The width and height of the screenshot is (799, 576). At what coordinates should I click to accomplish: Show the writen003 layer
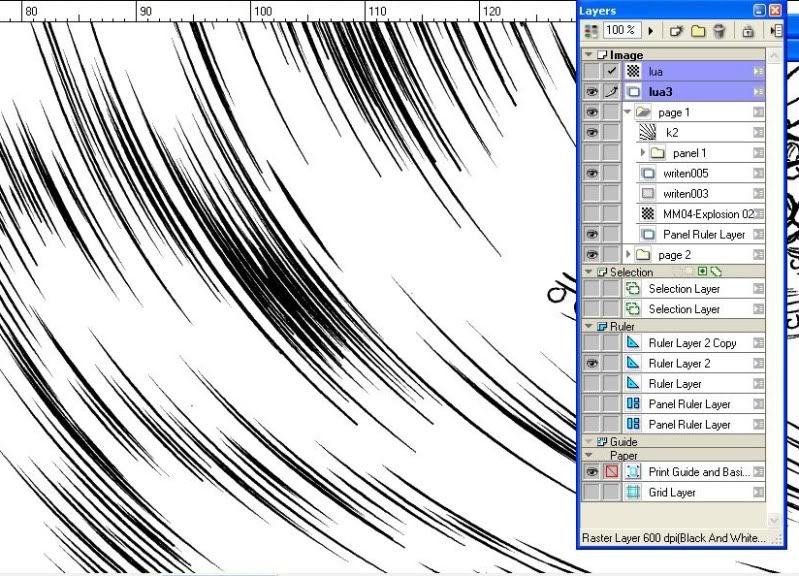pos(592,194)
